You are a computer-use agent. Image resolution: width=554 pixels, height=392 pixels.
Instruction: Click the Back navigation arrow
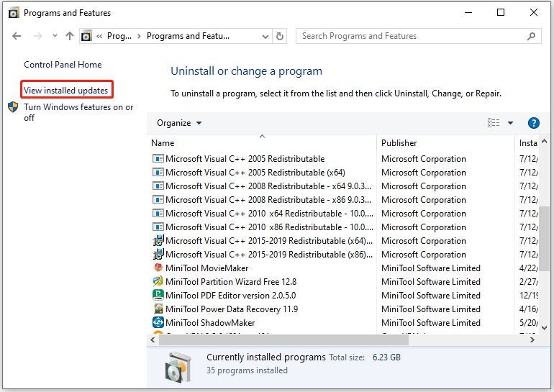pos(17,36)
